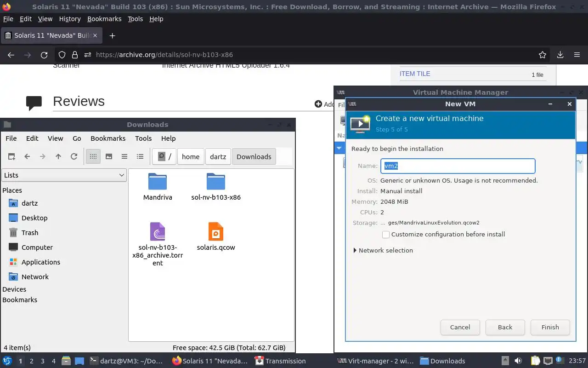This screenshot has width=588, height=368.
Task: Open new tab in Downloads file manager
Action: coord(11,156)
